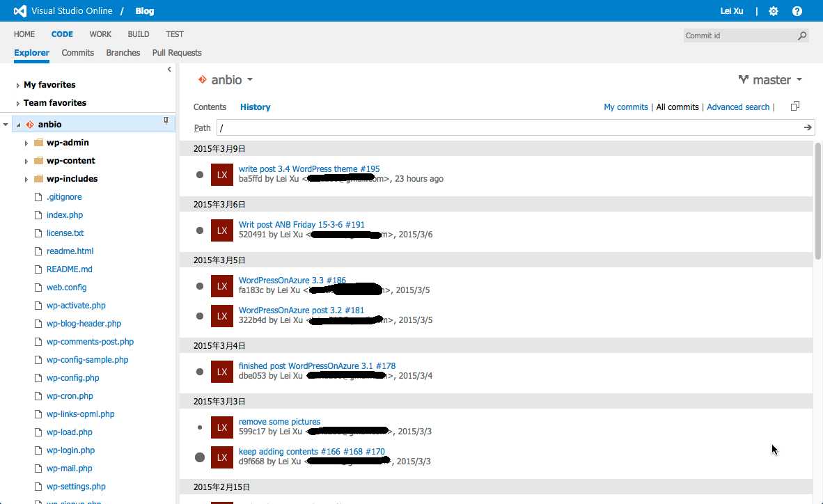Open commit 'remove some pictures'
The width and height of the screenshot is (823, 504).
(x=279, y=422)
